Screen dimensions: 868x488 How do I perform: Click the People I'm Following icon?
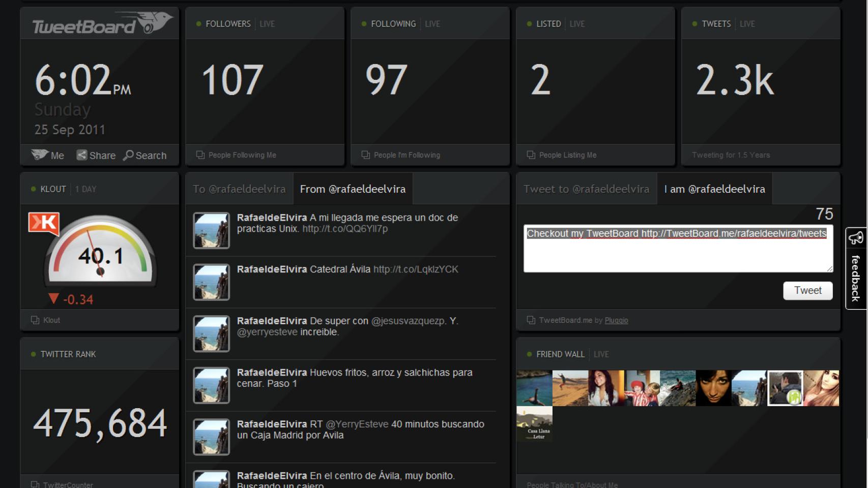pyautogui.click(x=365, y=155)
